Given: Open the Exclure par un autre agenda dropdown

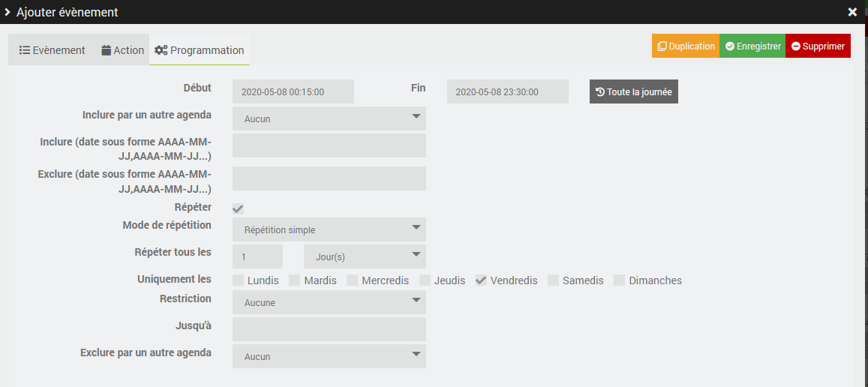Looking at the screenshot, I should (x=329, y=356).
